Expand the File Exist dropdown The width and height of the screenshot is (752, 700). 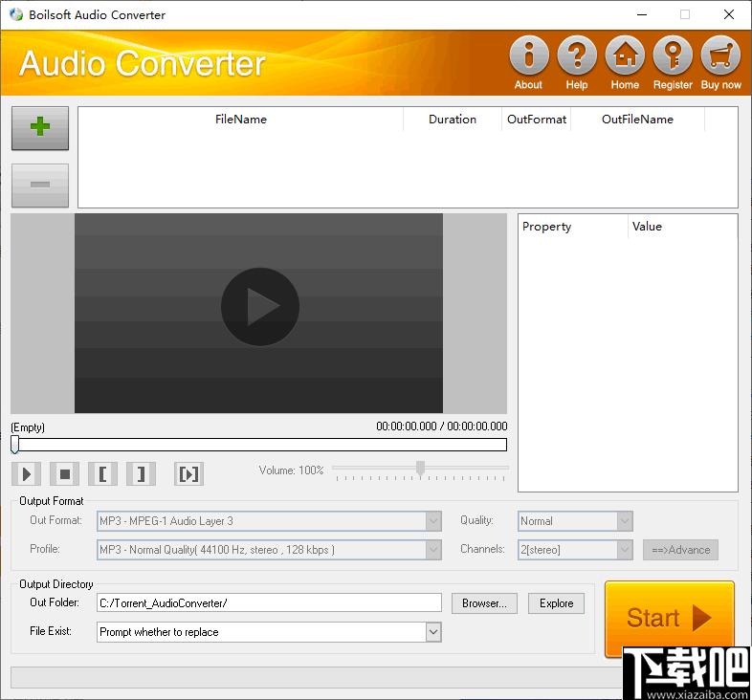pyautogui.click(x=433, y=632)
